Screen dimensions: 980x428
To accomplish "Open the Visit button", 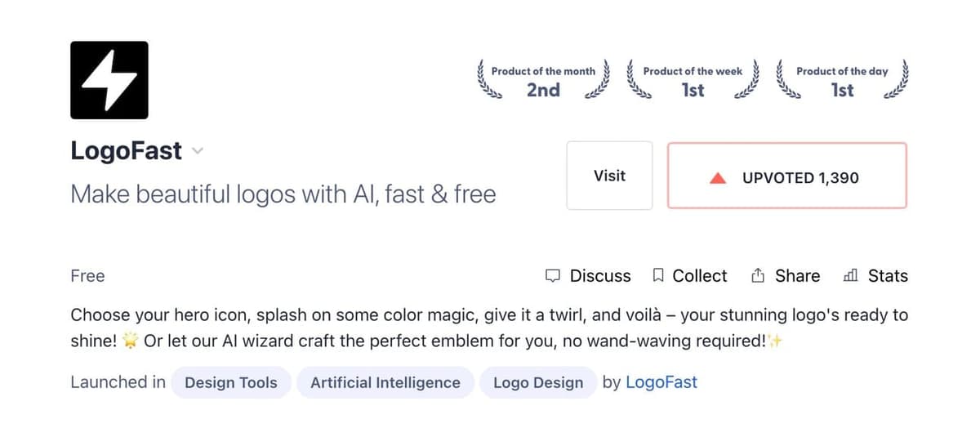I will tap(609, 176).
